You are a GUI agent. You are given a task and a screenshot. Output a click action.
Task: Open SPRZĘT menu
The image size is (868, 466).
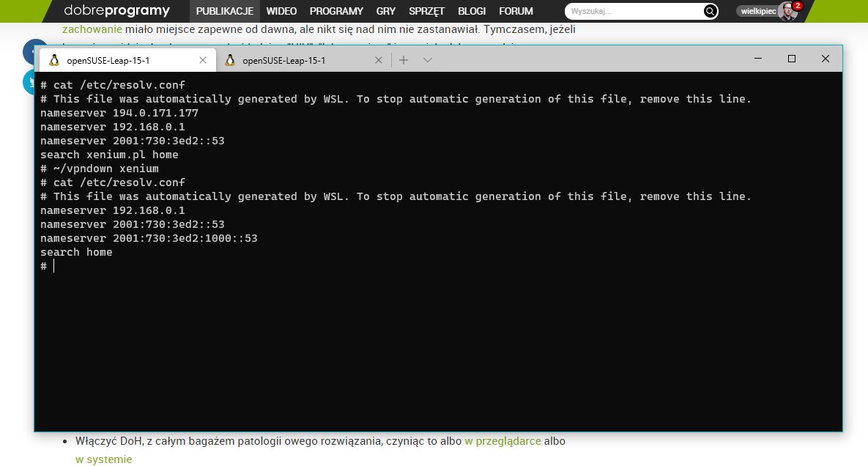pos(426,11)
